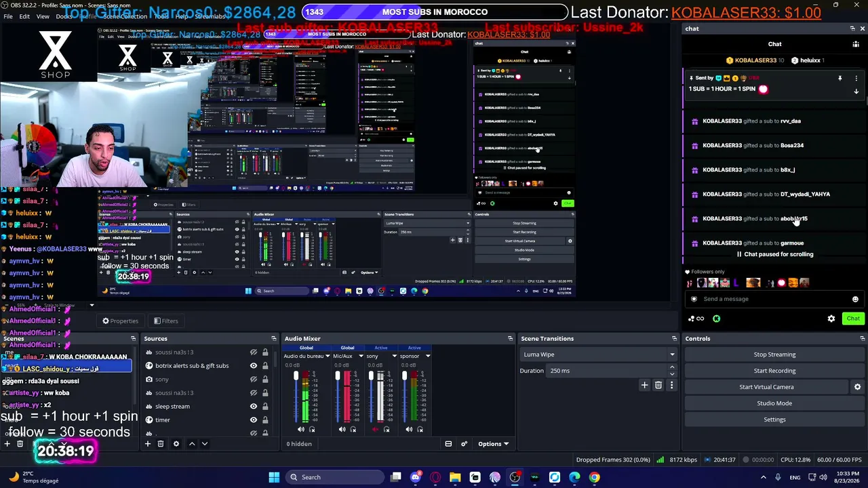Remove the scene transition with the trash icon
The image size is (868, 488).
[658, 385]
